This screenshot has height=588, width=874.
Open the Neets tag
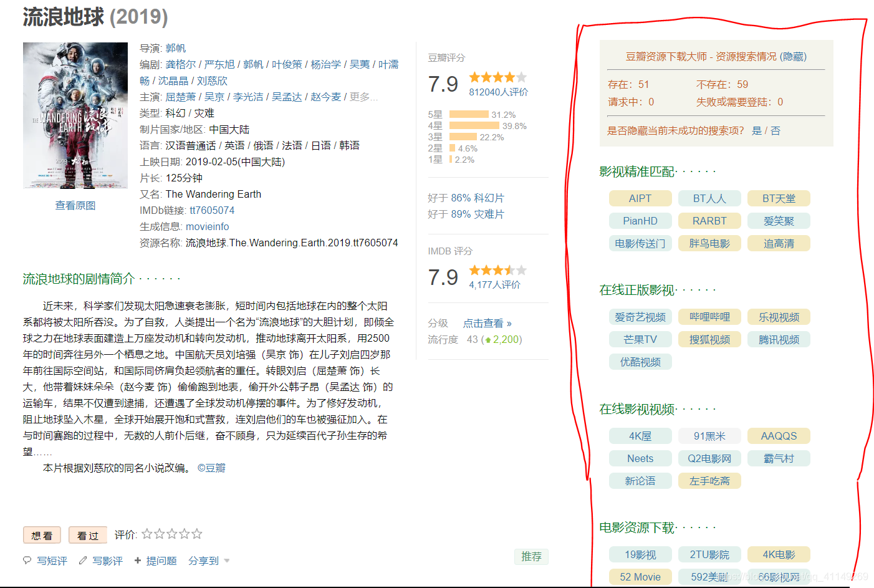coord(640,458)
